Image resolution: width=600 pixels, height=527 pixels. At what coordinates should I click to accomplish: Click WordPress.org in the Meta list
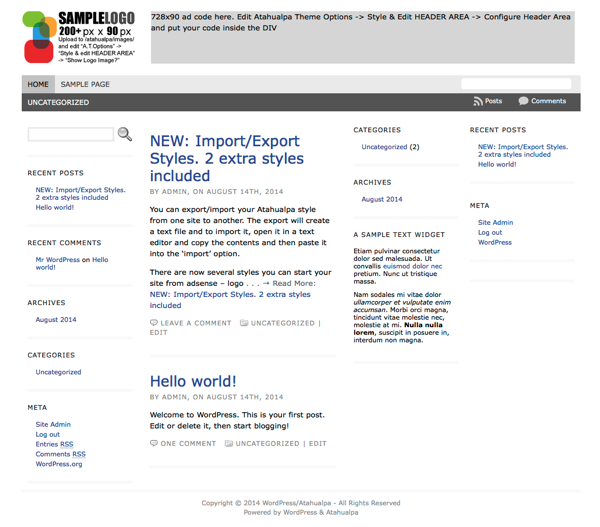59,464
